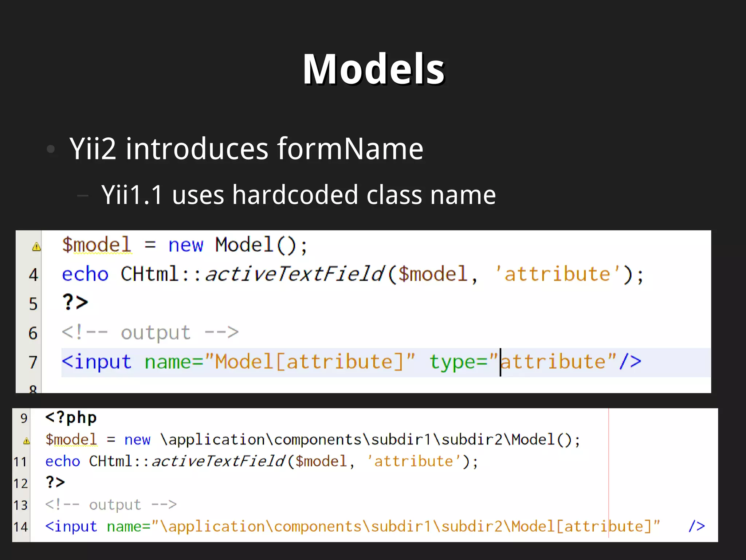Click 'activeTextField' on line 11
The image size is (746, 560).
(218, 462)
